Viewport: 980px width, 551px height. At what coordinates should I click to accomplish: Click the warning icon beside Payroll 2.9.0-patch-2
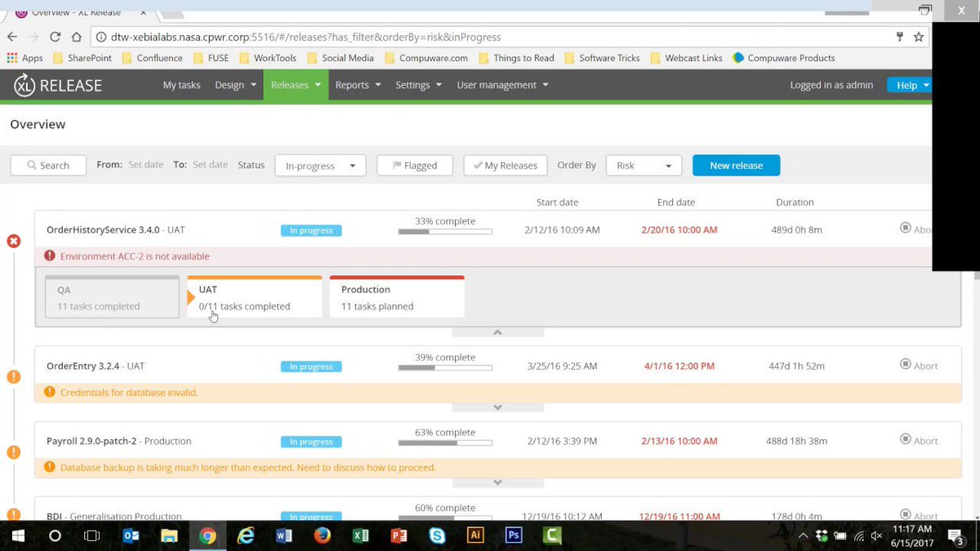(13, 451)
